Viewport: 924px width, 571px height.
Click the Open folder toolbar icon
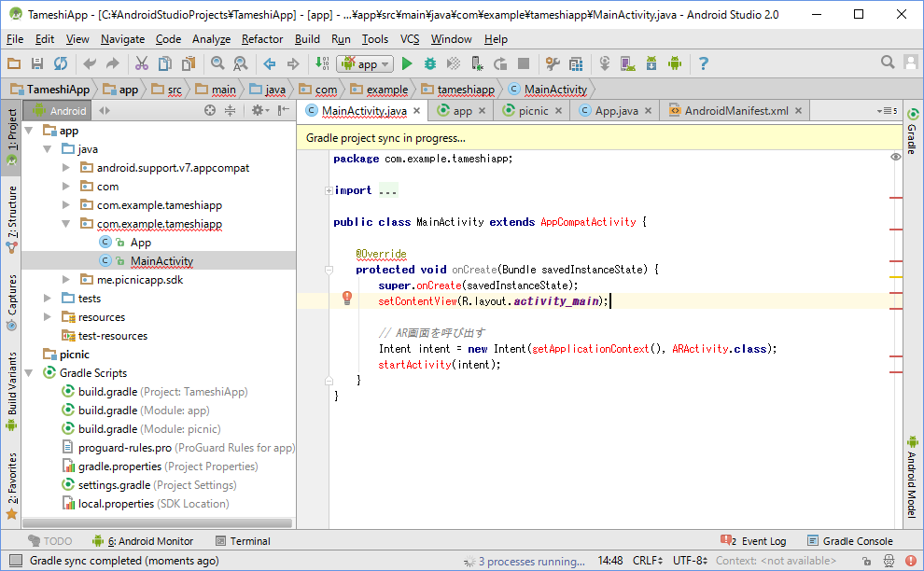pyautogui.click(x=14, y=63)
